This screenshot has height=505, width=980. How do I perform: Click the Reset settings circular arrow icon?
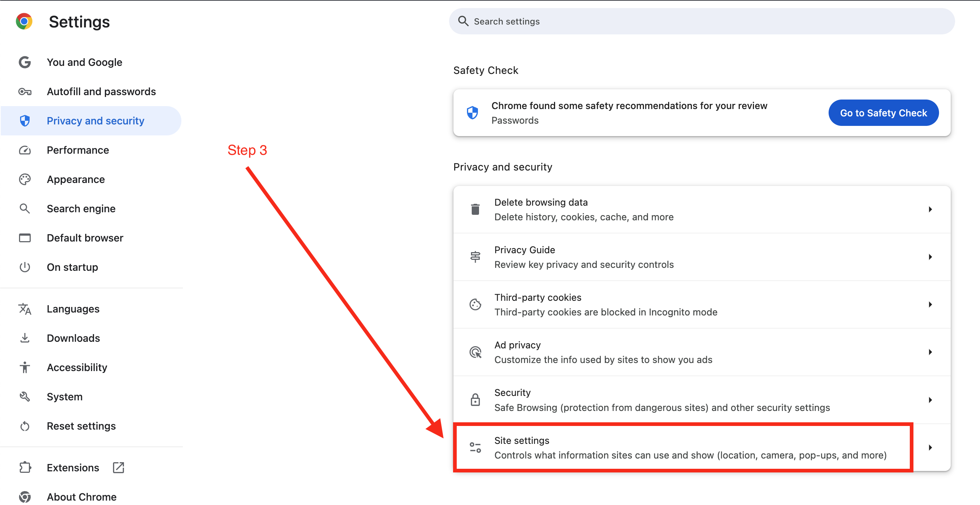(25, 426)
